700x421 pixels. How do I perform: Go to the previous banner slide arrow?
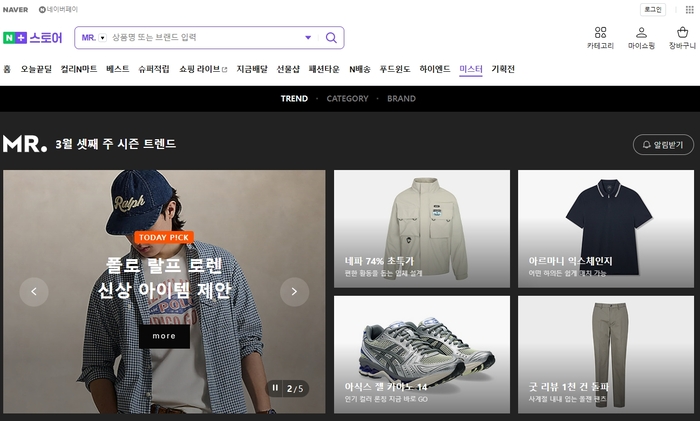coord(34,292)
